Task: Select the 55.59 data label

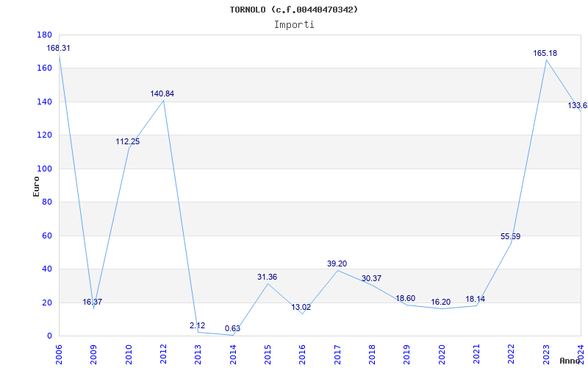Action: tap(510, 236)
